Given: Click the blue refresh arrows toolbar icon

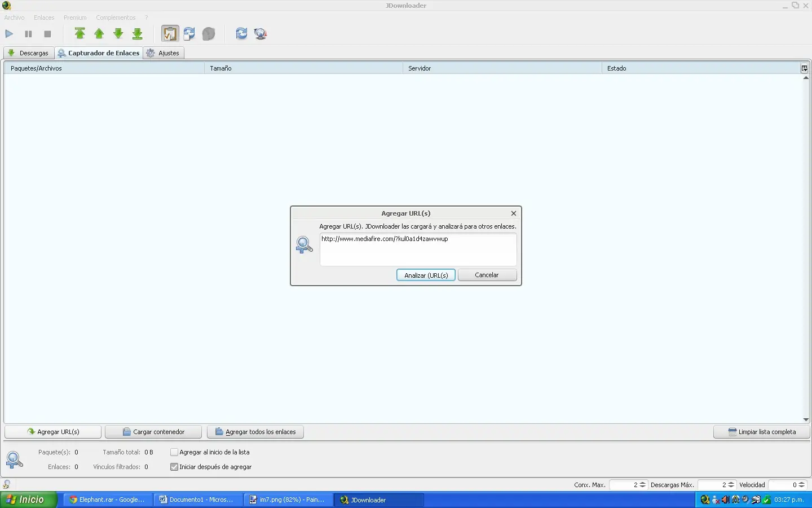Looking at the screenshot, I should tap(241, 34).
